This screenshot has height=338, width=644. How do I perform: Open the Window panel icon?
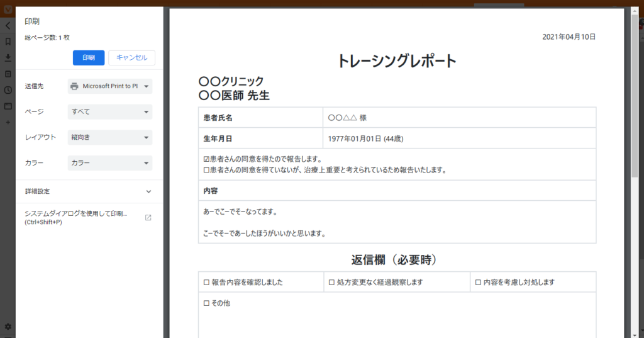coord(8,106)
